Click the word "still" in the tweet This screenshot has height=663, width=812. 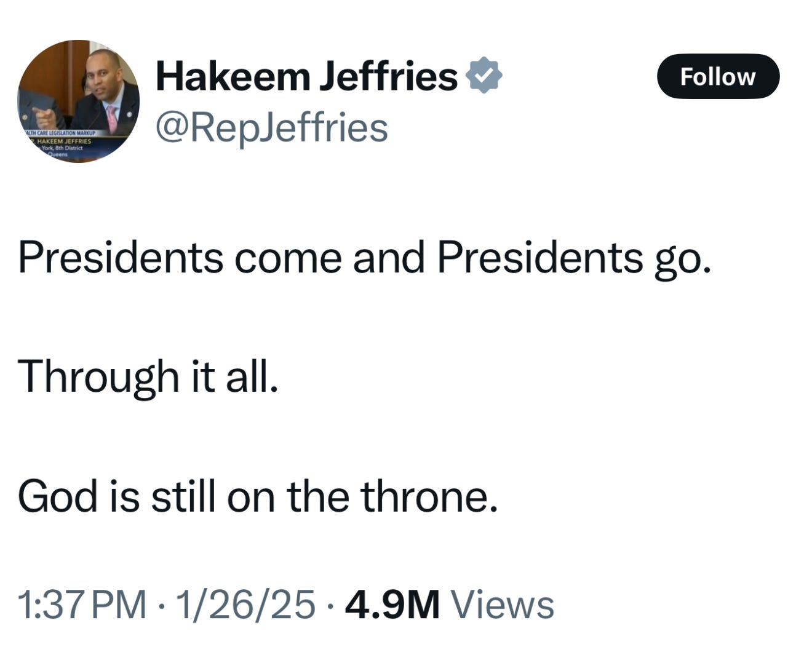185,496
